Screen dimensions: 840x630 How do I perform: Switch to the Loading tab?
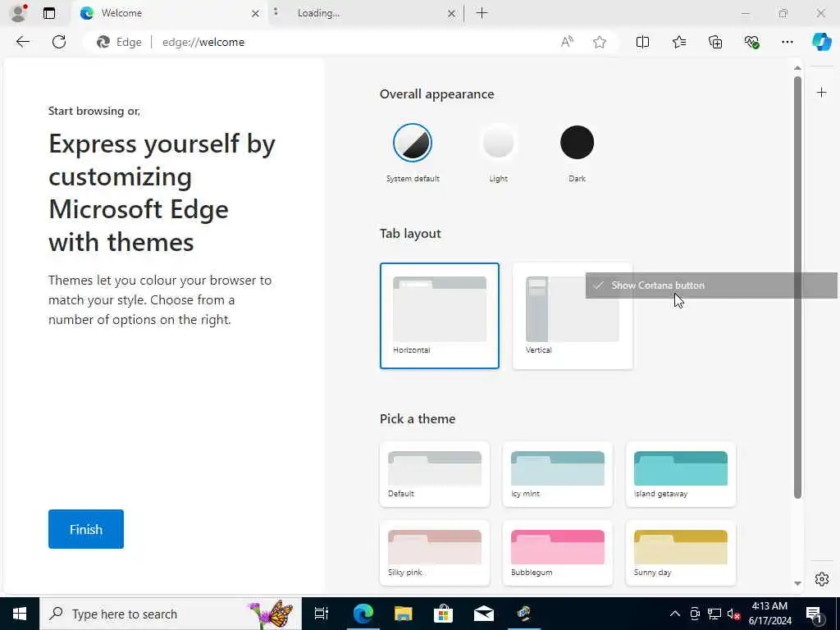364,13
